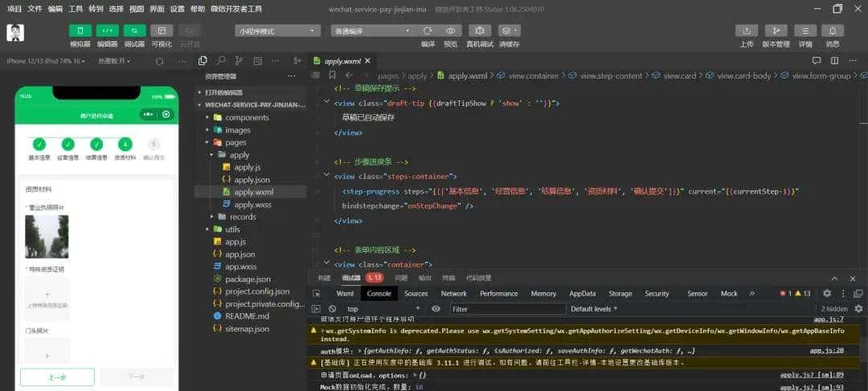The height and width of the screenshot is (391, 868).
Task: Click the split editor icon
Action: click(835, 61)
